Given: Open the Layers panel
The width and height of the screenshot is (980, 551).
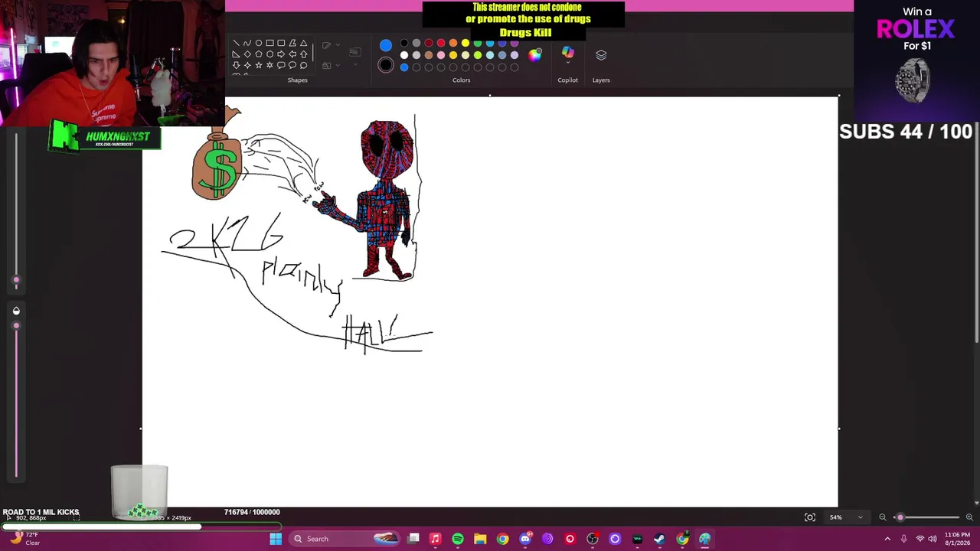Looking at the screenshot, I should (x=601, y=55).
